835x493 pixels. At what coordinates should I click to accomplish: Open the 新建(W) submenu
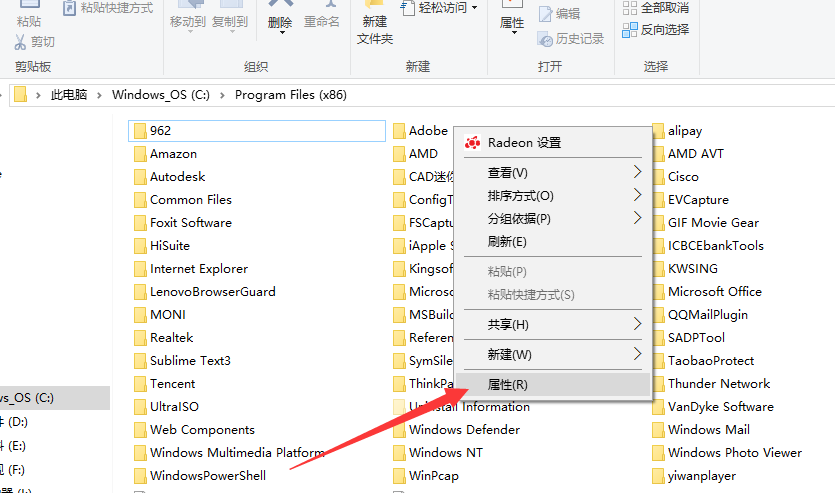pyautogui.click(x=553, y=354)
